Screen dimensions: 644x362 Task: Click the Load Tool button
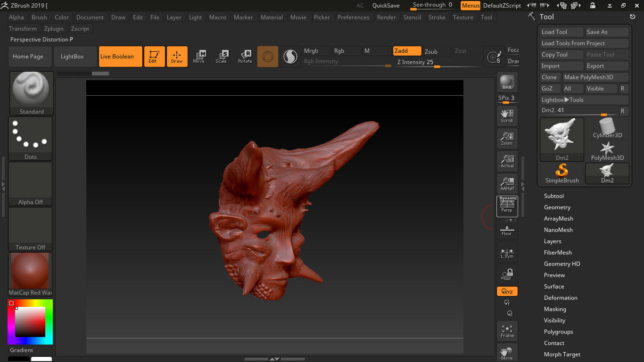pyautogui.click(x=561, y=32)
